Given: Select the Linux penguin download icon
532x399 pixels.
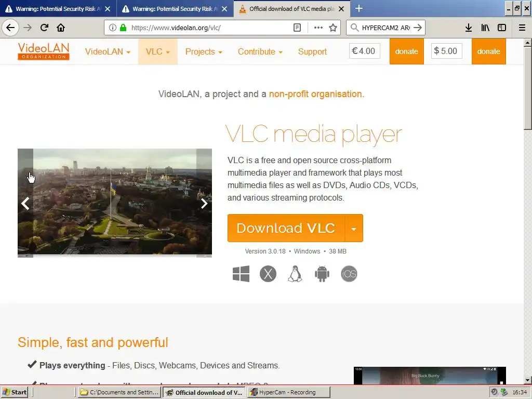Looking at the screenshot, I should coord(295,274).
